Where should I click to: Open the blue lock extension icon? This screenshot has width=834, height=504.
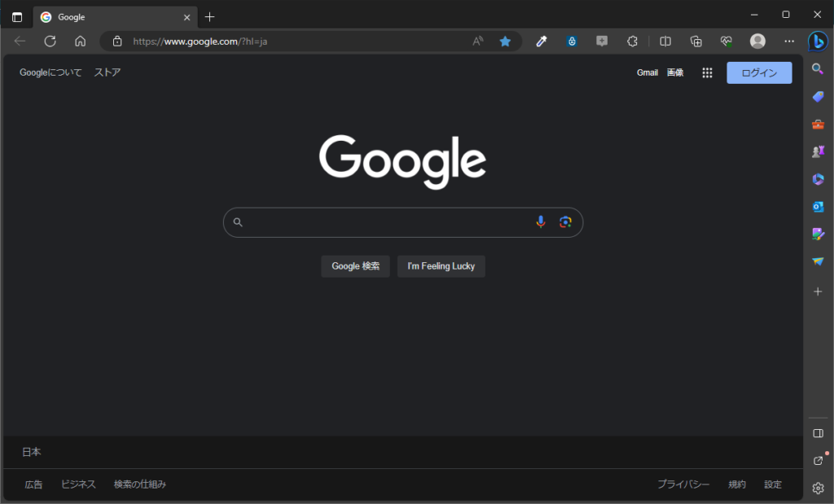point(572,41)
